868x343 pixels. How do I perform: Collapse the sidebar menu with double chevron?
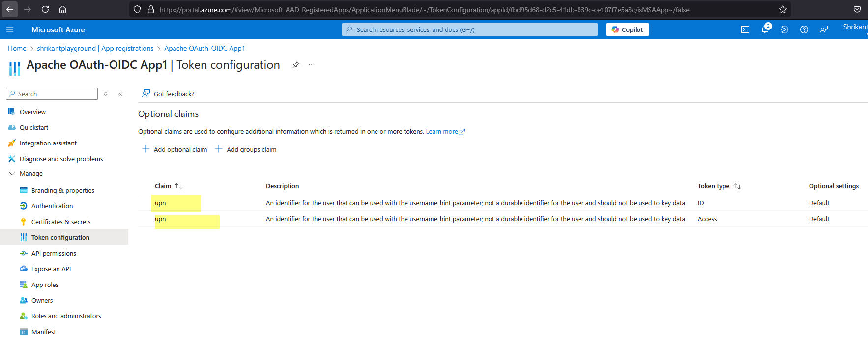120,94
